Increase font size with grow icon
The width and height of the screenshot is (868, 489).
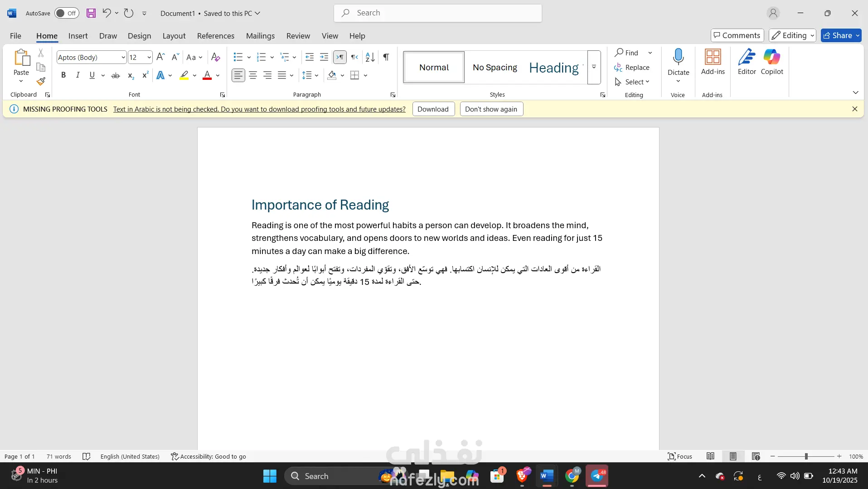click(160, 57)
